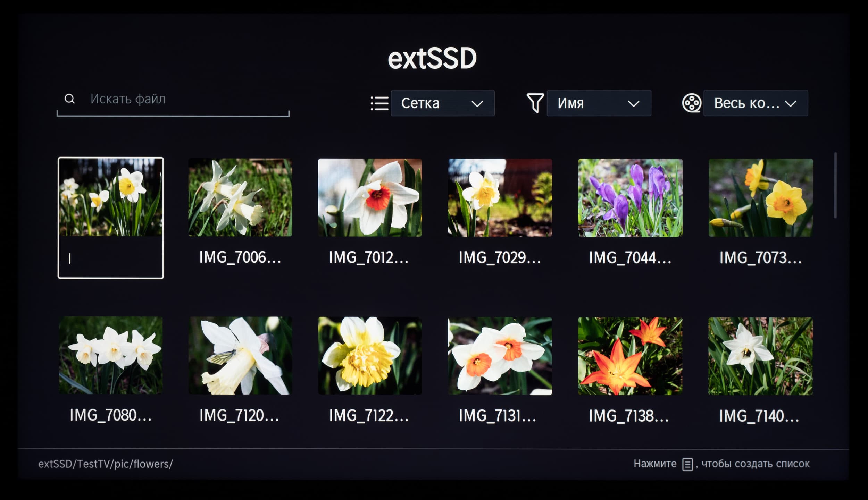Viewport: 868px width, 500px height.
Task: Select the IMG_7080 thumbnail
Action: pyautogui.click(x=110, y=355)
